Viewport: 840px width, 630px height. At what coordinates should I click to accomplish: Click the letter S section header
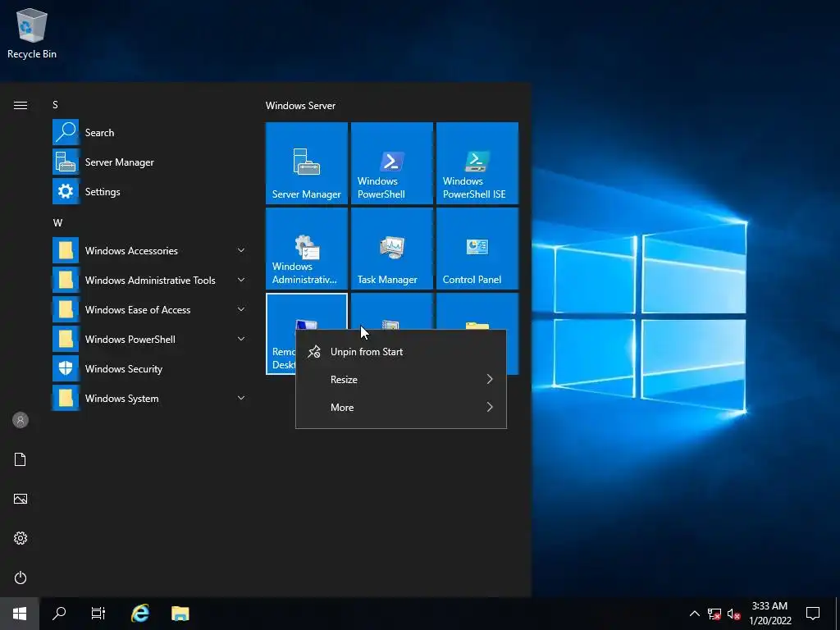coord(55,105)
